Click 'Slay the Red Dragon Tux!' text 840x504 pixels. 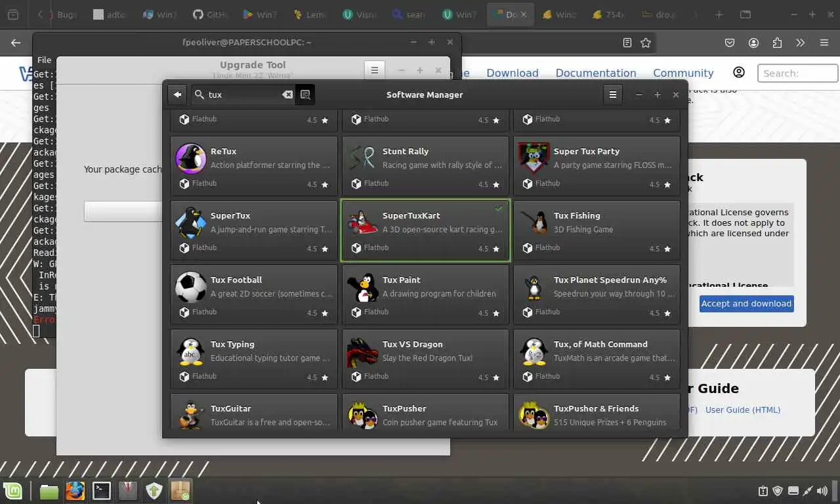pos(427,358)
